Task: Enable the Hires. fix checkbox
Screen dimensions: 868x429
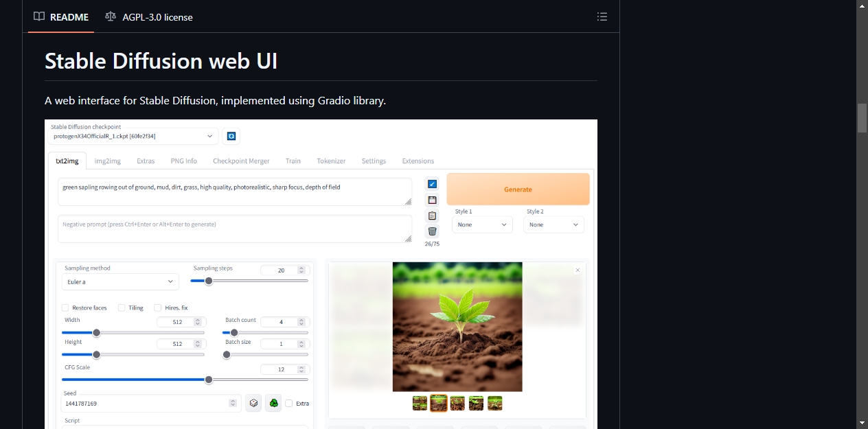Action: (x=158, y=308)
